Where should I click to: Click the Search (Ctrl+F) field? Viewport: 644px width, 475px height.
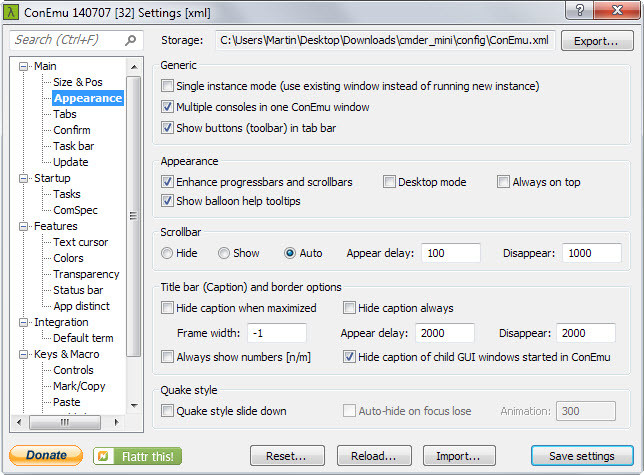click(76, 40)
